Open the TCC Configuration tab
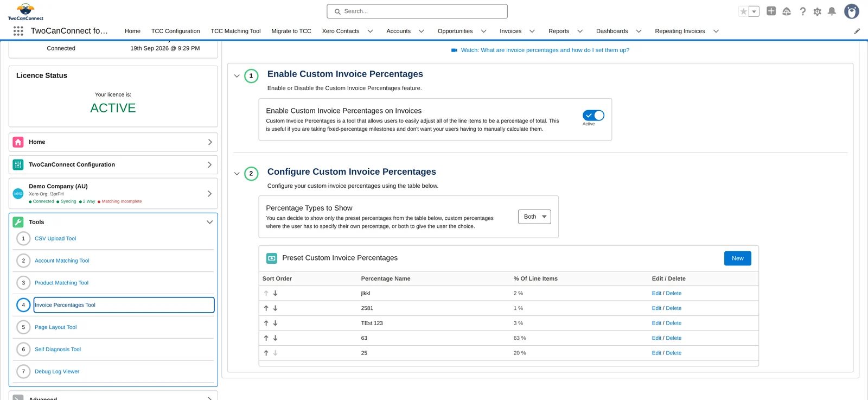Viewport: 868px width, 400px height. click(175, 31)
